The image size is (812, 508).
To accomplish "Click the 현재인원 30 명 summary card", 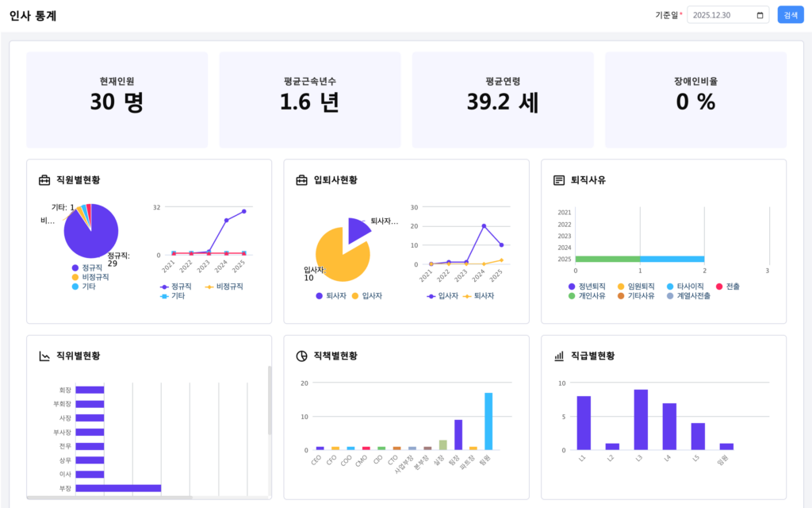I will pos(117,100).
